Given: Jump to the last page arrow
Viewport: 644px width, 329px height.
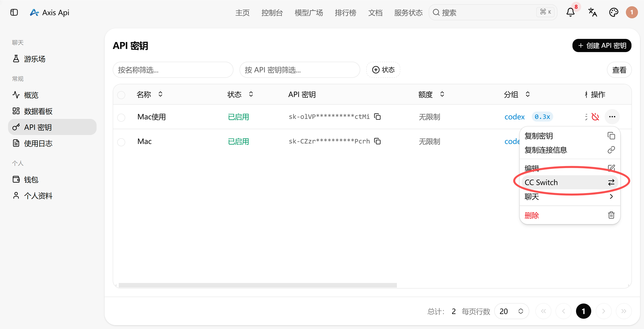Looking at the screenshot, I should coord(623,311).
